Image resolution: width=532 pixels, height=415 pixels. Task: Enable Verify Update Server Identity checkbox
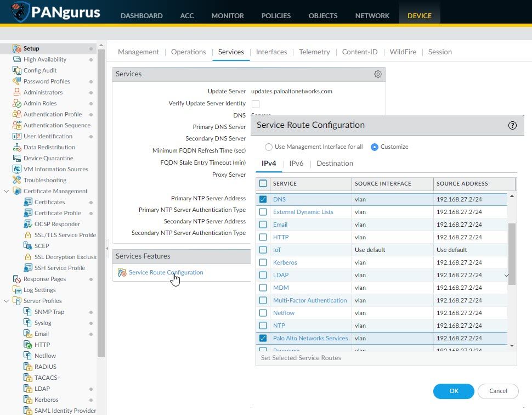(x=256, y=104)
